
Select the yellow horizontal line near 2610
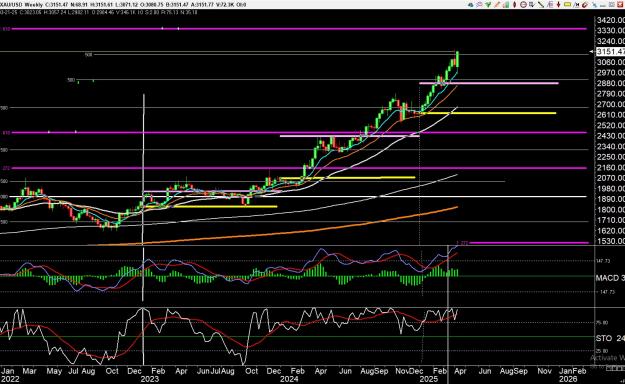pyautogui.click(x=488, y=113)
